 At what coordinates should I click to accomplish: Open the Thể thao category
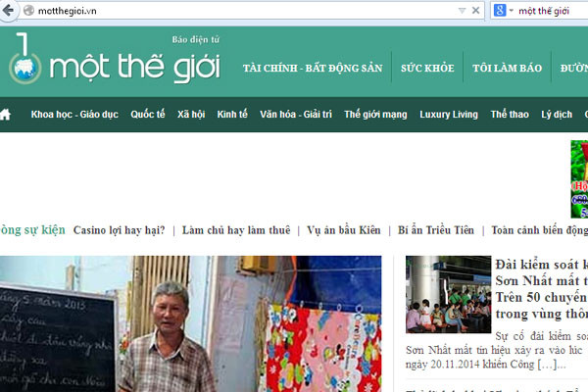510,115
